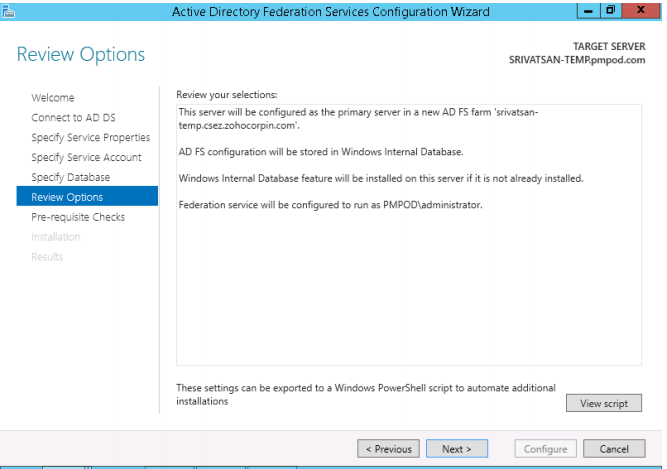667x469 pixels.
Task: Close the AD FS Configuration Wizard
Action: click(x=640, y=10)
